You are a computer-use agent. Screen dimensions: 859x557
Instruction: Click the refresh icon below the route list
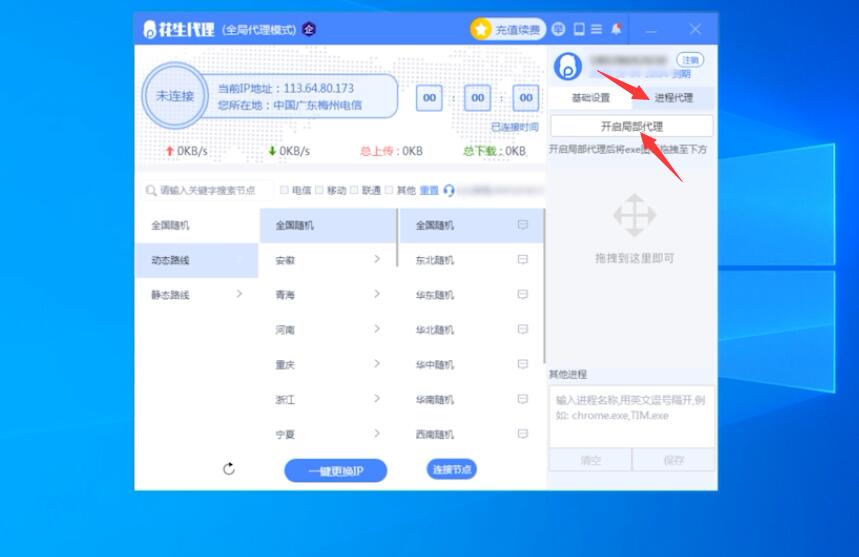229,469
